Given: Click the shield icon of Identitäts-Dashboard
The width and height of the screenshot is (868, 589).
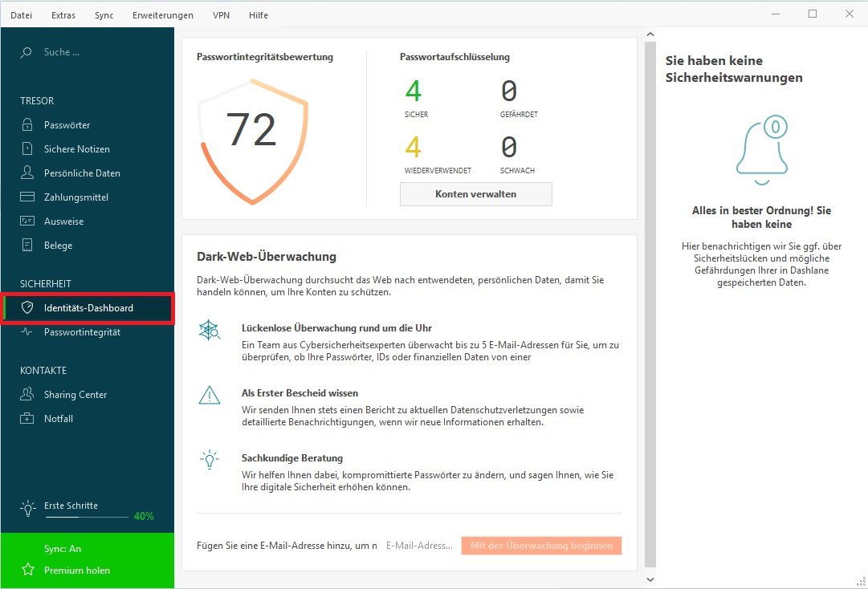Looking at the screenshot, I should pos(27,308).
